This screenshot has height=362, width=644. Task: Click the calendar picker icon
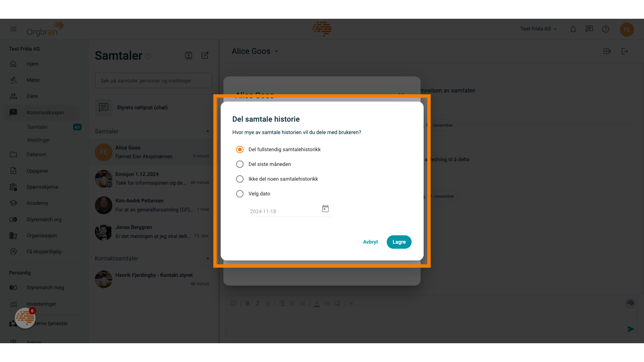[325, 208]
